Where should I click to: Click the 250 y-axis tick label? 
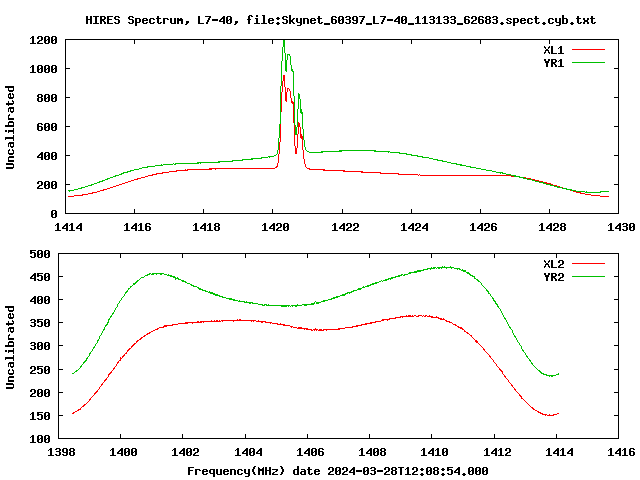pyautogui.click(x=40, y=370)
